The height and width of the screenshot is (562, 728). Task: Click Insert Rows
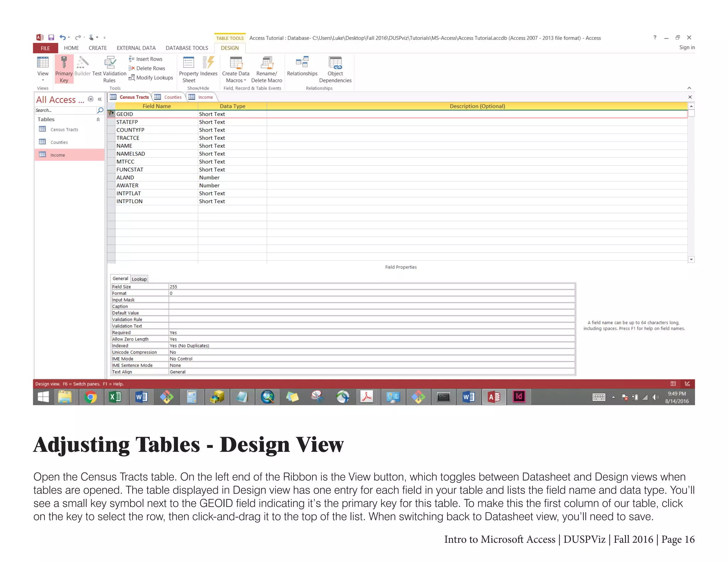146,59
